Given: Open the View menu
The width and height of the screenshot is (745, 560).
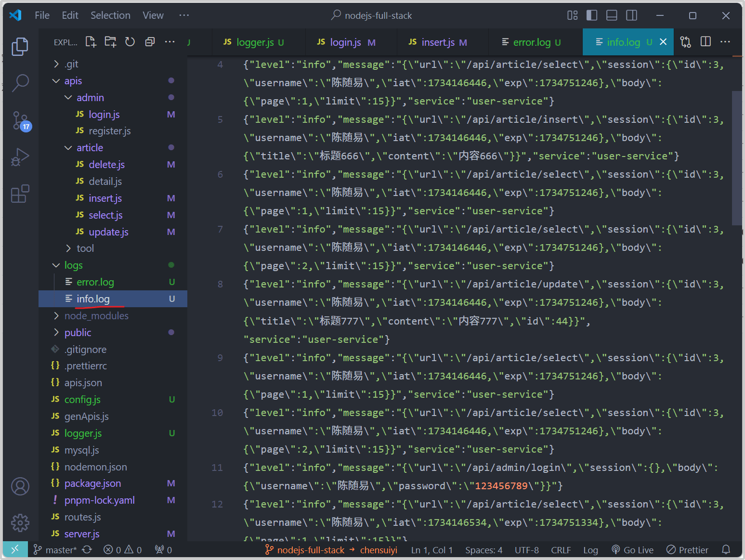Looking at the screenshot, I should [x=153, y=15].
